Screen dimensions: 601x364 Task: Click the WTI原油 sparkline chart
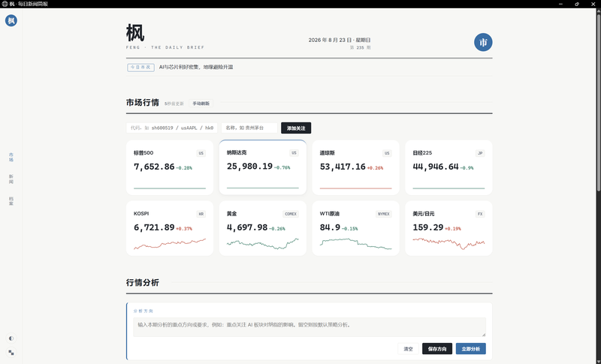(x=355, y=244)
